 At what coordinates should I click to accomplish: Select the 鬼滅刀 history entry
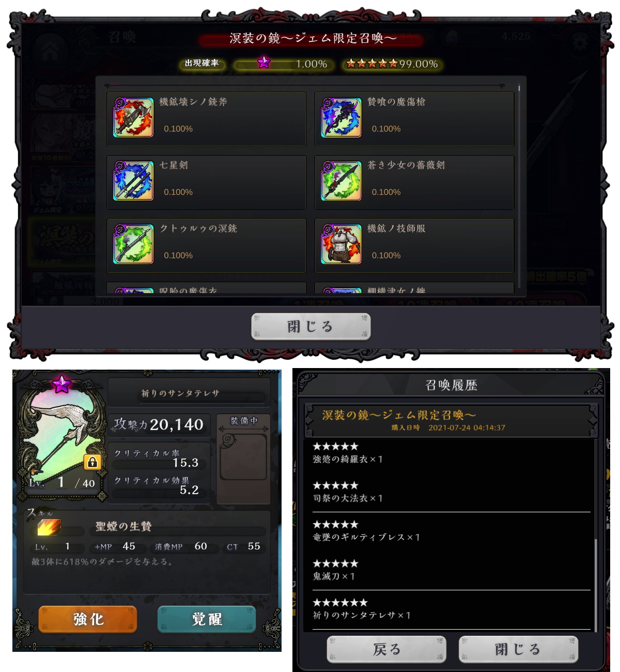click(x=334, y=576)
